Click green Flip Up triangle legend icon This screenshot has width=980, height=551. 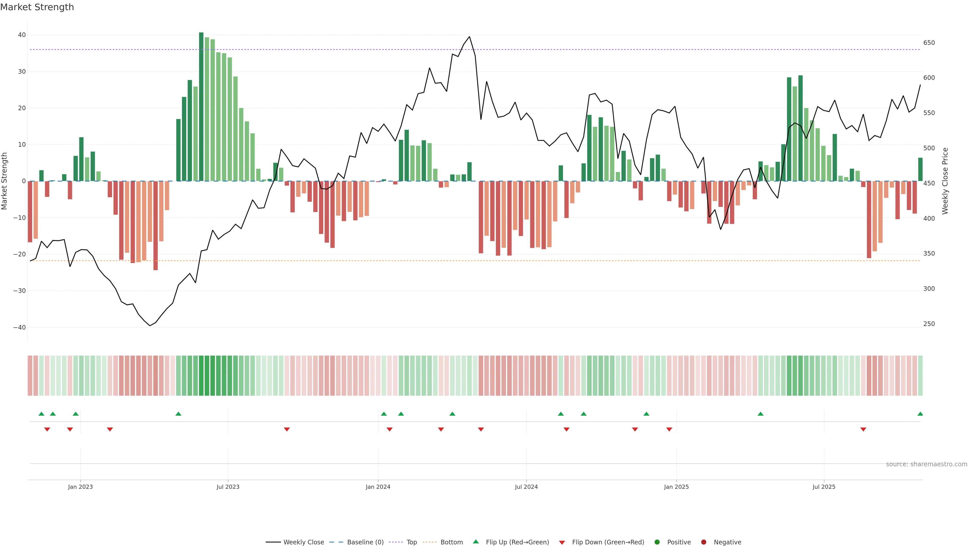pyautogui.click(x=475, y=542)
